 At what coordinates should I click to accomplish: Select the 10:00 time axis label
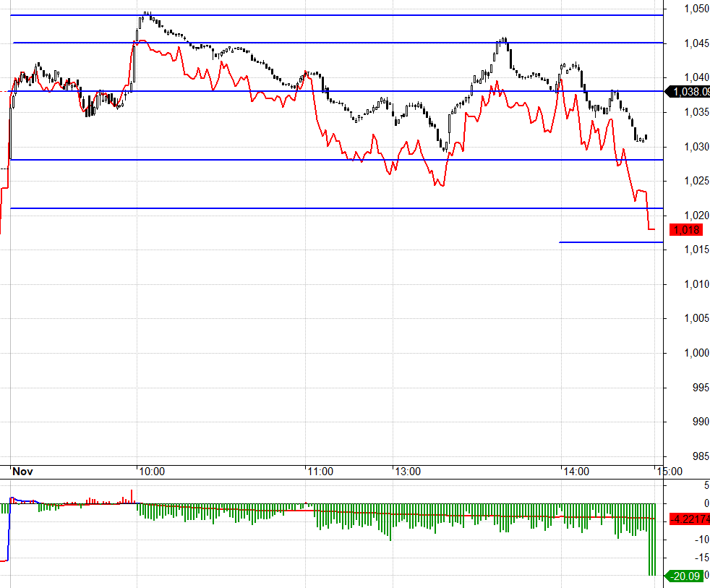pyautogui.click(x=151, y=472)
